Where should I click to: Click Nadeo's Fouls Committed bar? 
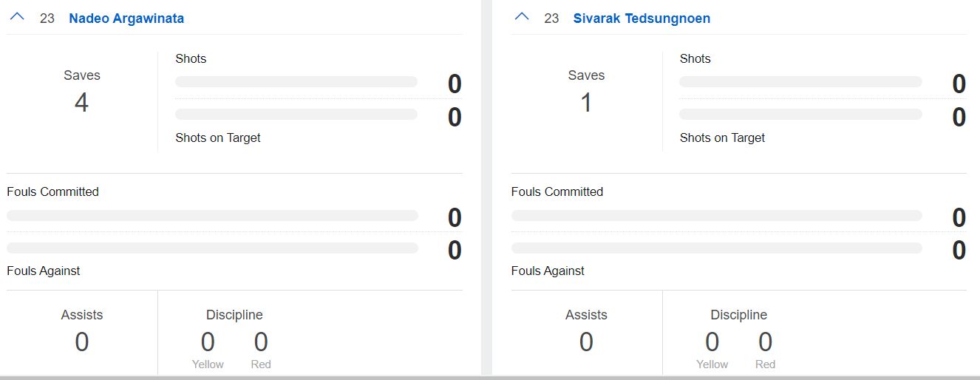[212, 216]
